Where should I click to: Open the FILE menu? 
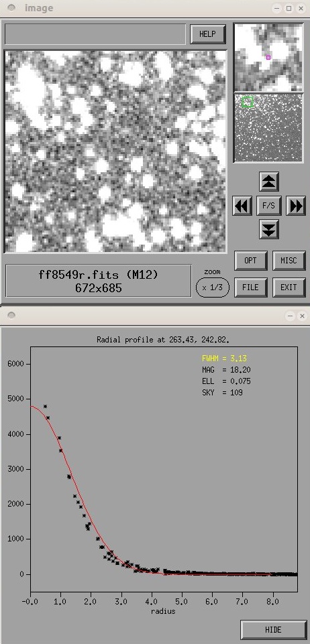point(250,287)
